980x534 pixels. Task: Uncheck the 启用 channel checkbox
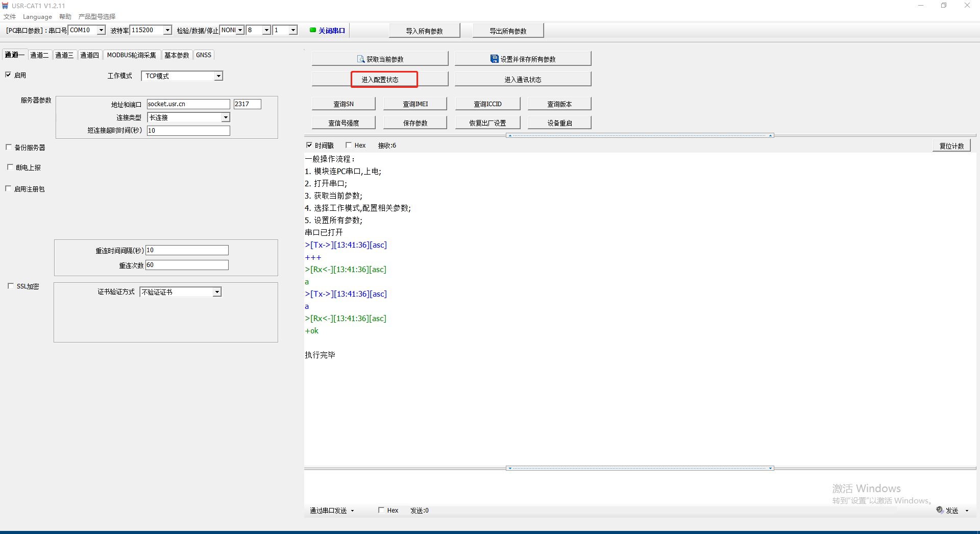tap(8, 75)
